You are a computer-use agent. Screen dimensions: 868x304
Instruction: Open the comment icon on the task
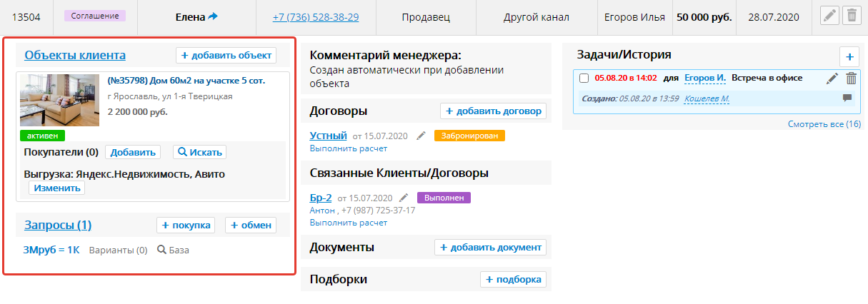tap(847, 98)
